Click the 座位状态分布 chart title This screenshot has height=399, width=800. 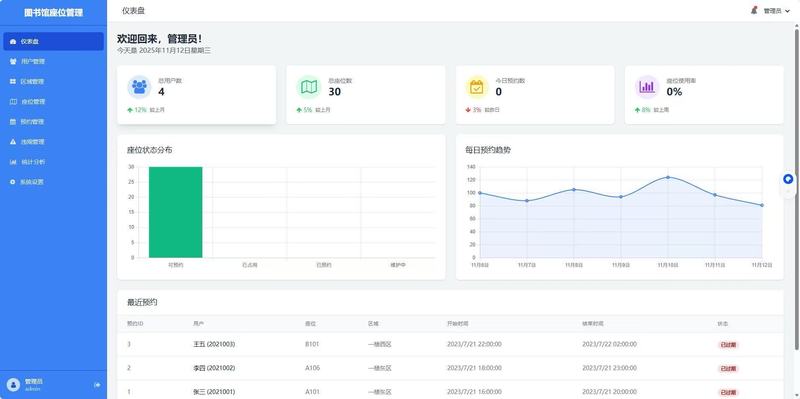coord(149,150)
